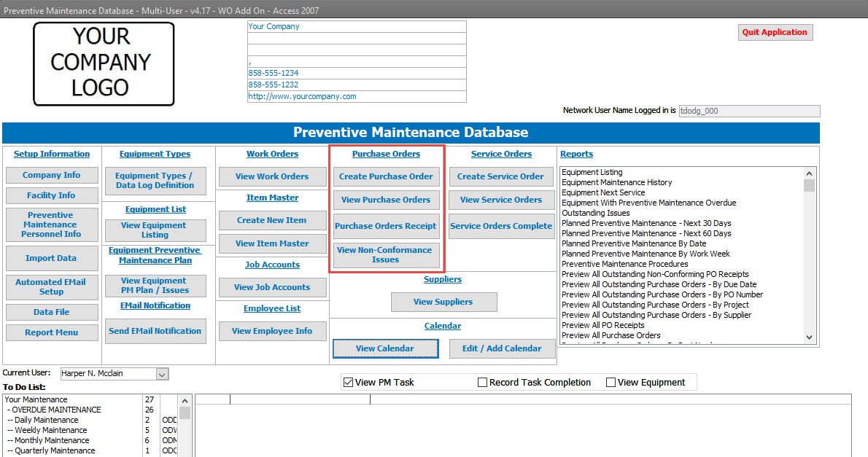
Task: Select Equipment Maintenance History report
Action: pyautogui.click(x=617, y=182)
